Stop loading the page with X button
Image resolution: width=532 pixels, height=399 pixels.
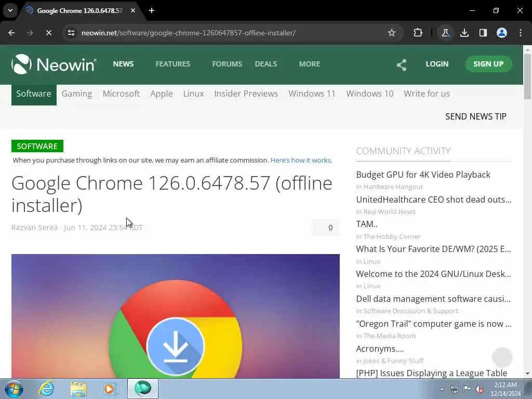[48, 33]
